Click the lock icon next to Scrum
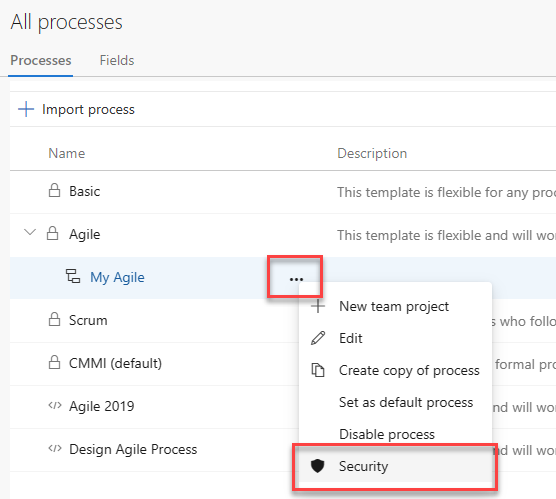 point(54,319)
